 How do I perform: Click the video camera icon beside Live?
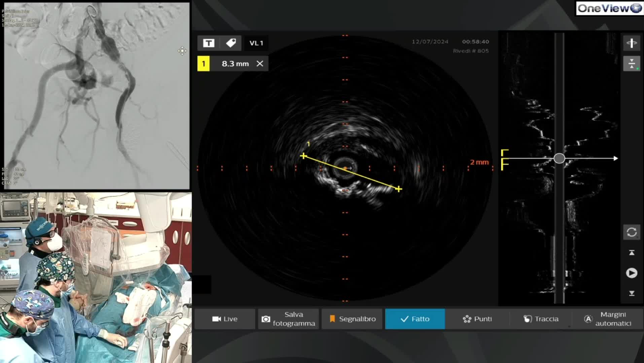[217, 319]
